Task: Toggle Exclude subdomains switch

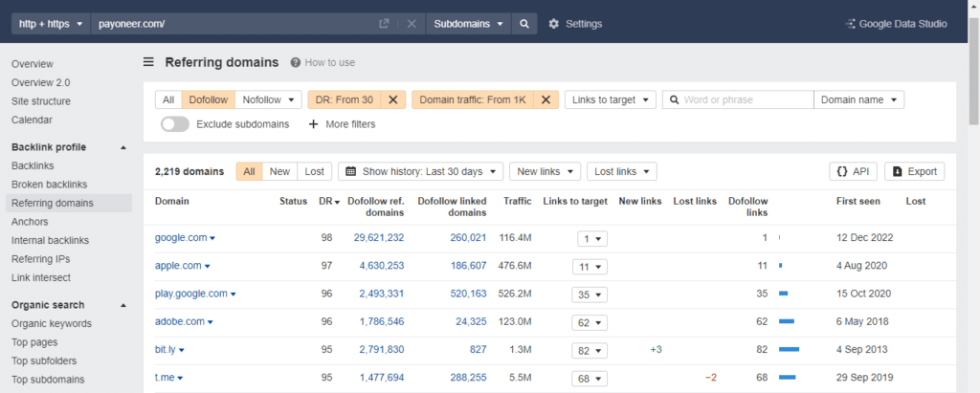Action: [175, 124]
